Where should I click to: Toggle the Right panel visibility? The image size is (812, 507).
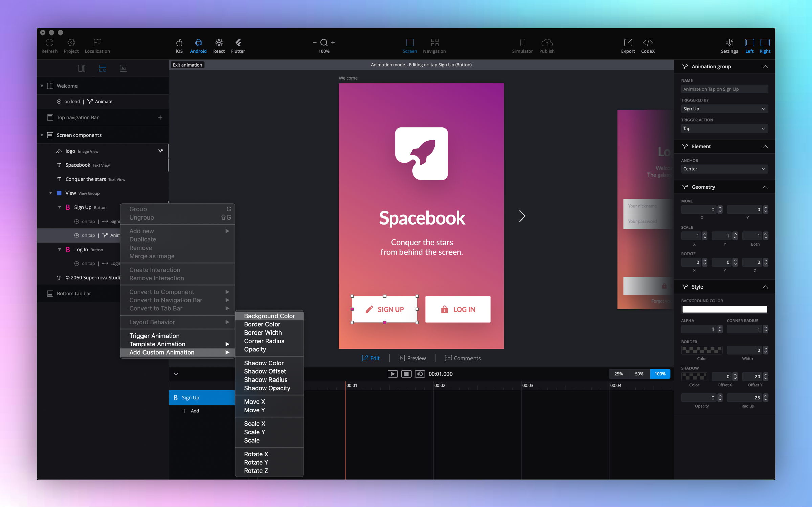[x=765, y=43]
